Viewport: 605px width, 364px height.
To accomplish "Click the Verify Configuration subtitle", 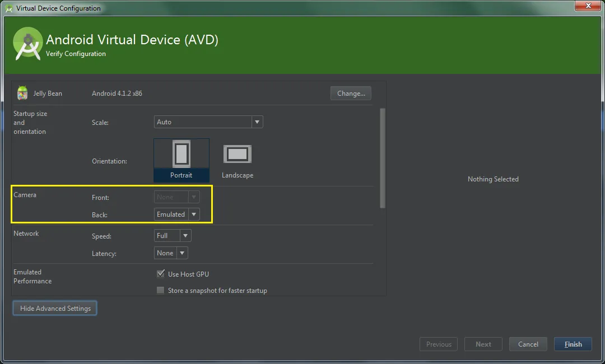I will 76,54.
